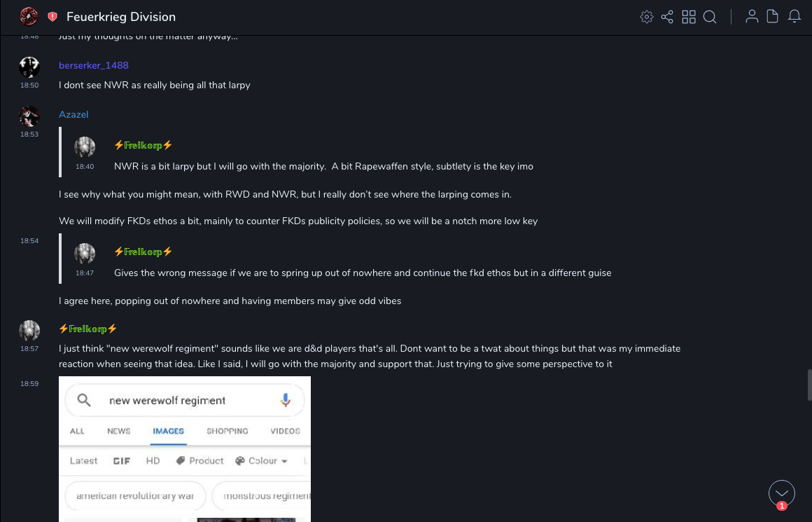Image resolution: width=812 pixels, height=522 pixels.
Task: Select the IMAGES tab in the shared screenshot
Action: [x=168, y=431]
